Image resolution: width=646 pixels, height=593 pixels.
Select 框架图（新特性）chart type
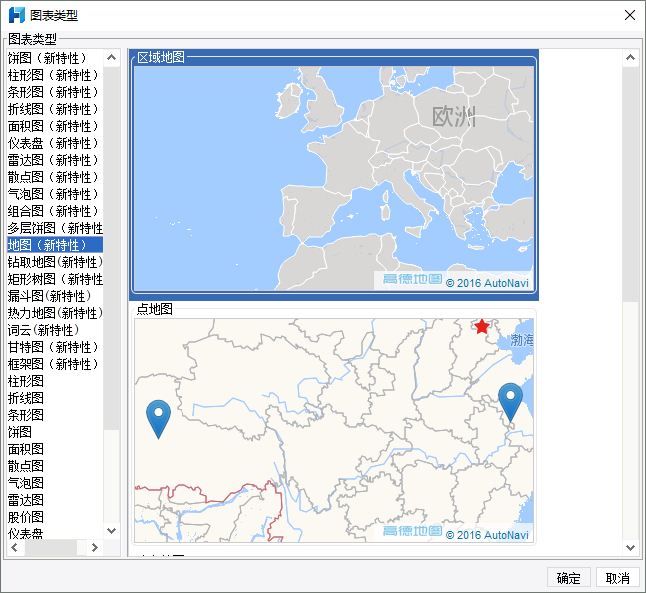pyautogui.click(x=55, y=364)
